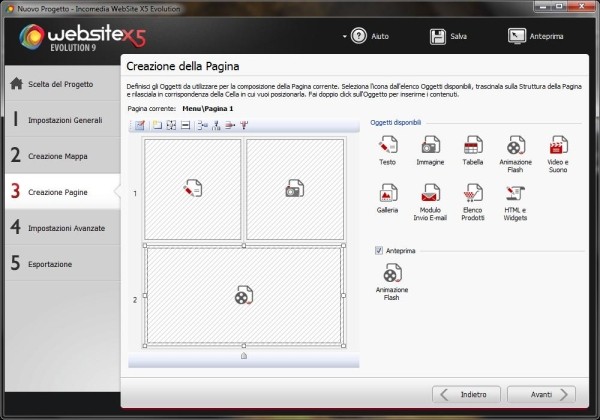Click the Video e Suono object icon
The image size is (600, 420).
pyautogui.click(x=558, y=145)
